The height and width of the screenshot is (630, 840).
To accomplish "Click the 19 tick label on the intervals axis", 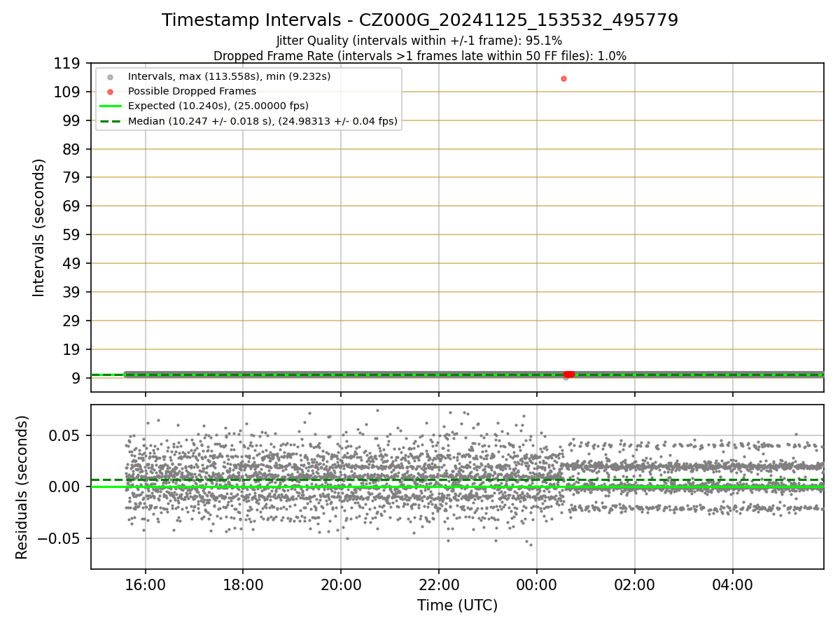I will (x=73, y=349).
